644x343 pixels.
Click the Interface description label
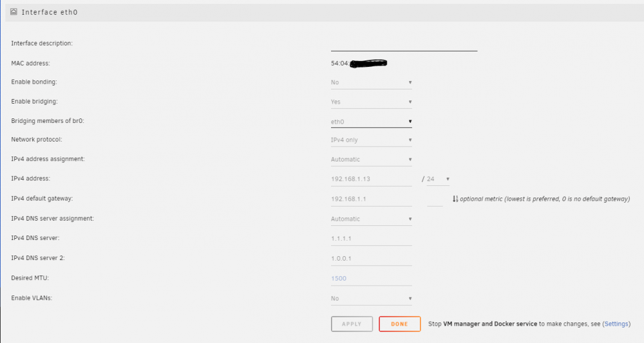42,44
